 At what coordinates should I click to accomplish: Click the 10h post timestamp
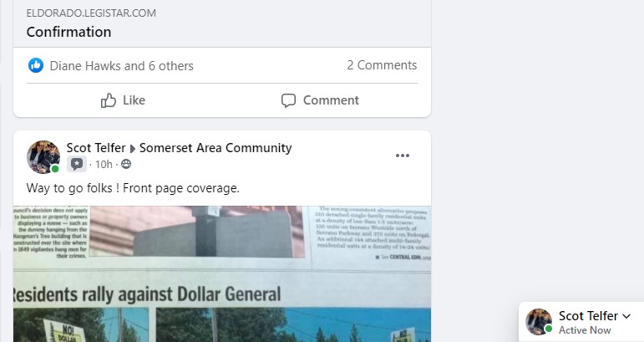coord(104,165)
